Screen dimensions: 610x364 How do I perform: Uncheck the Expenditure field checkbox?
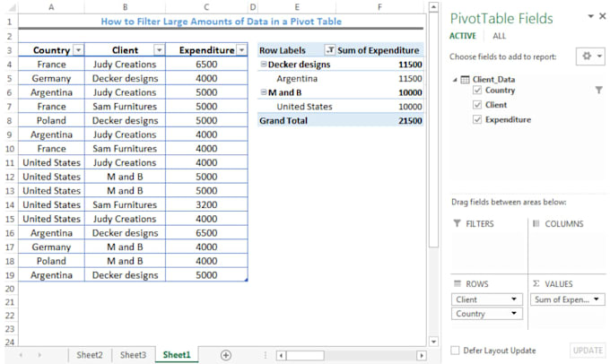(476, 119)
